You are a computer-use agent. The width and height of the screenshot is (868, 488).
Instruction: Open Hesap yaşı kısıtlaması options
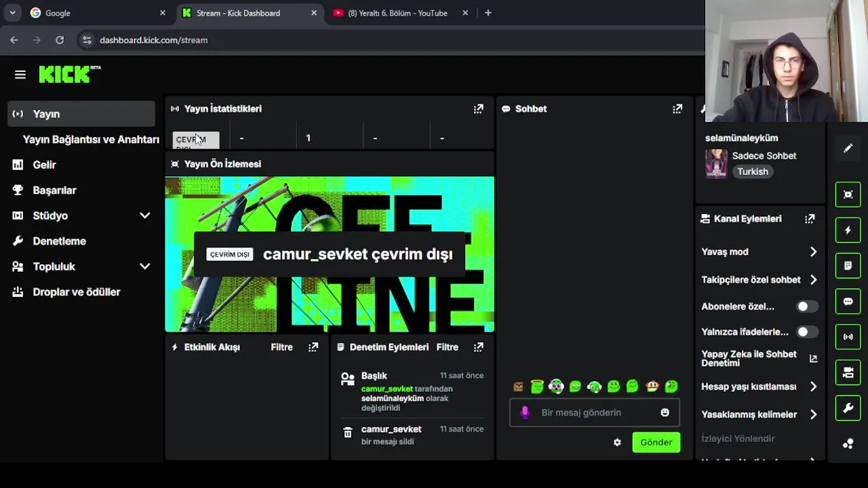pyautogui.click(x=759, y=386)
